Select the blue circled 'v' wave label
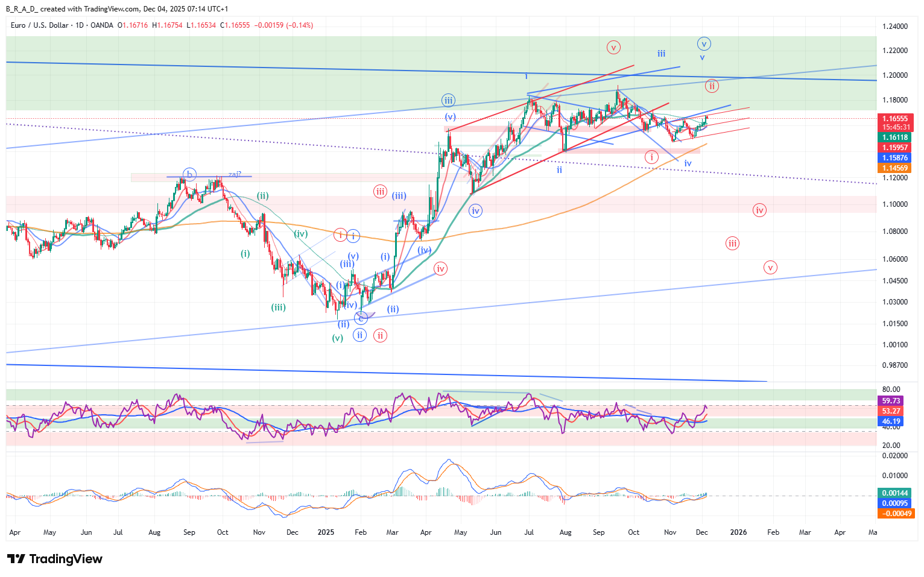Image resolution: width=924 pixels, height=577 pixels. click(703, 44)
